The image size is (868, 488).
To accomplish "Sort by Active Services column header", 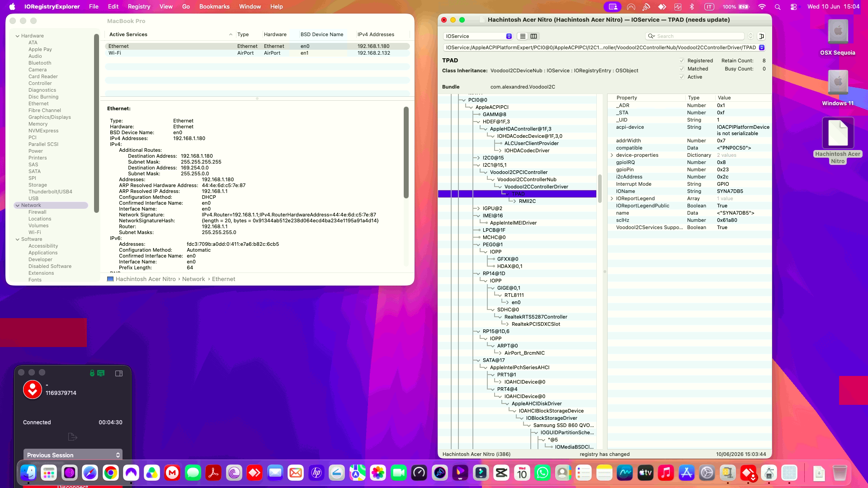I will pyautogui.click(x=170, y=34).
